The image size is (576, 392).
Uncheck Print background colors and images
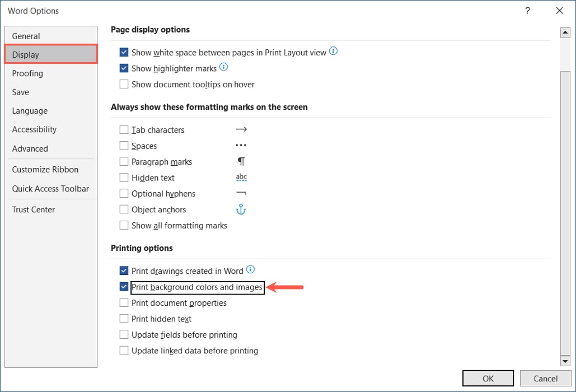(124, 286)
